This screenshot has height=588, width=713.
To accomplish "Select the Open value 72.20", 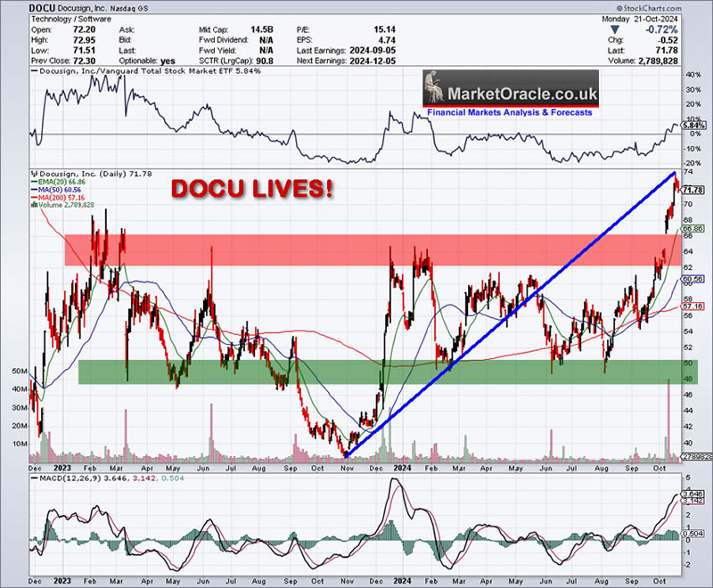I will (x=84, y=29).
